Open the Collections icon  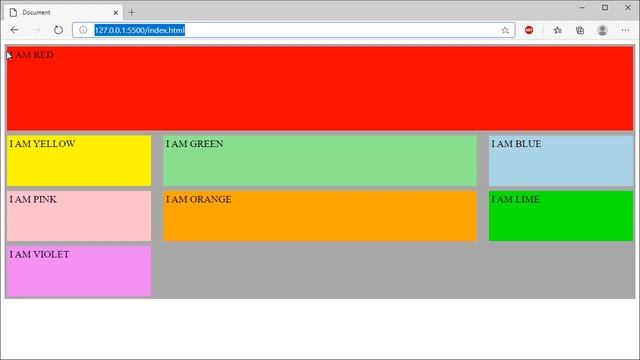coord(580,30)
